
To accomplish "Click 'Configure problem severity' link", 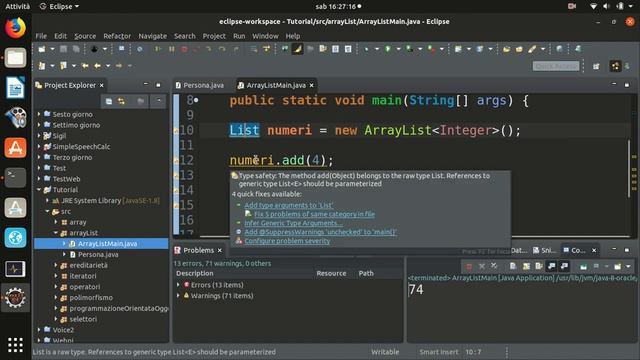I will [287, 241].
